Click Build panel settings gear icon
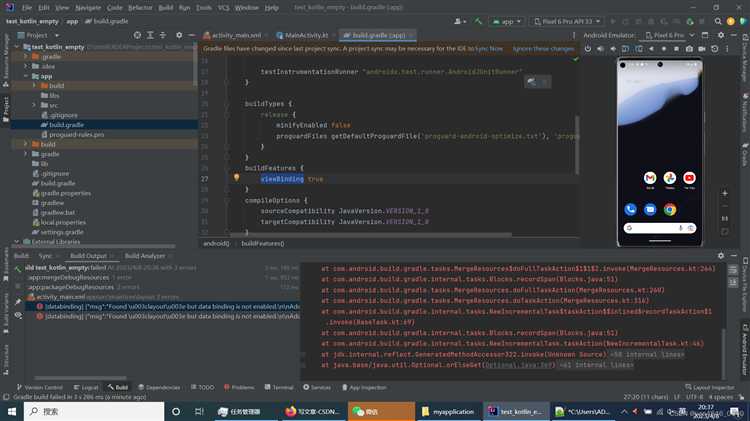Image resolution: width=750 pixels, height=421 pixels. tap(721, 256)
